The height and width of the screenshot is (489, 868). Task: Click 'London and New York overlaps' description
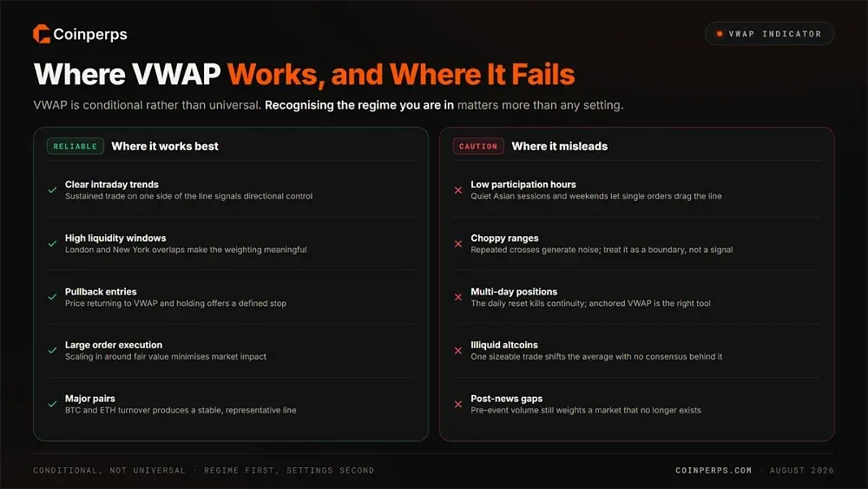[186, 250]
